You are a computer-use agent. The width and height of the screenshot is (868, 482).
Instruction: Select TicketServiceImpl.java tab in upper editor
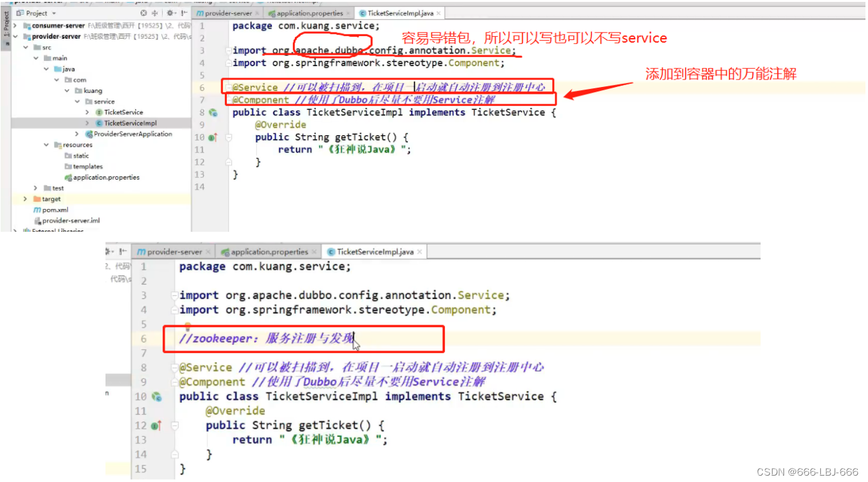(x=399, y=13)
